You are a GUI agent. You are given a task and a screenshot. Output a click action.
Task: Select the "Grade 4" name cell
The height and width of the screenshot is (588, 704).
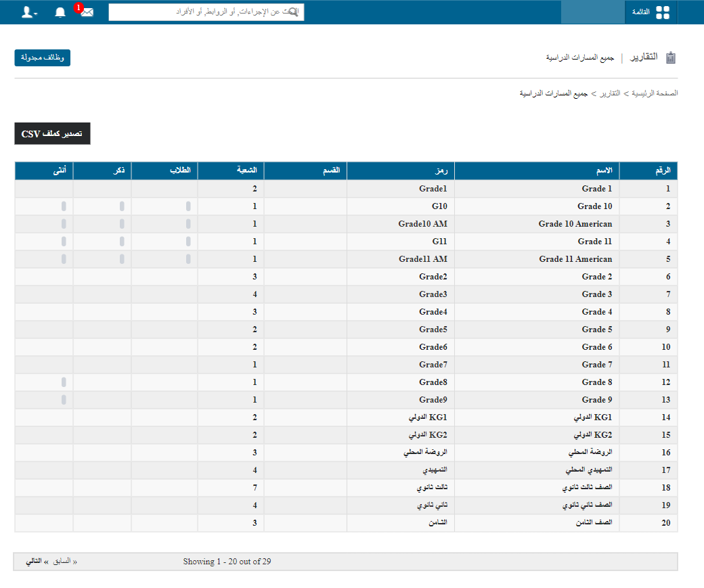coord(537,311)
